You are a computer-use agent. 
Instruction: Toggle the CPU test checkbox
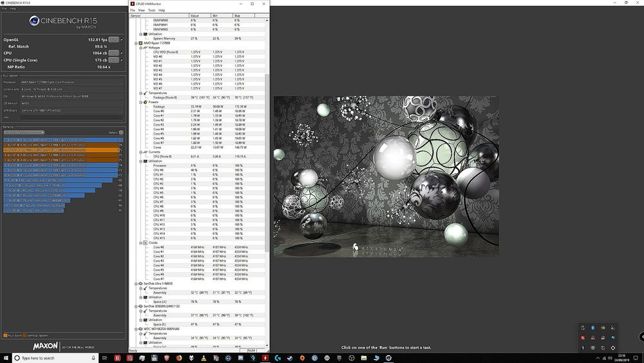122,53
